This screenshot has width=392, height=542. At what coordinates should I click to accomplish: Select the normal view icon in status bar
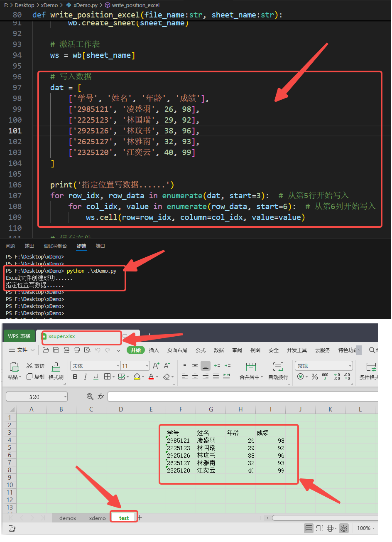tap(309, 528)
